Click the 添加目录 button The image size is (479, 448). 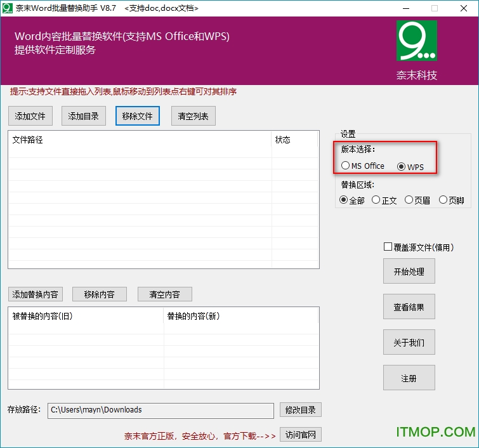tap(83, 116)
